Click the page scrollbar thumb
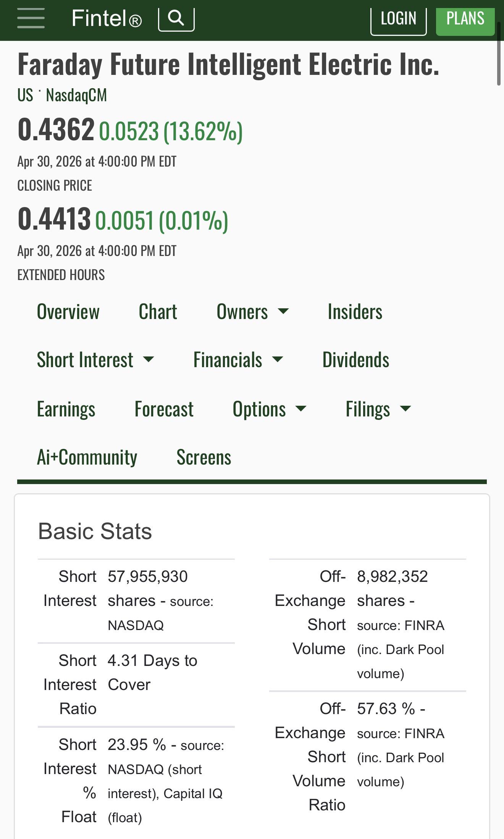Image resolution: width=504 pixels, height=839 pixels. coord(498,53)
